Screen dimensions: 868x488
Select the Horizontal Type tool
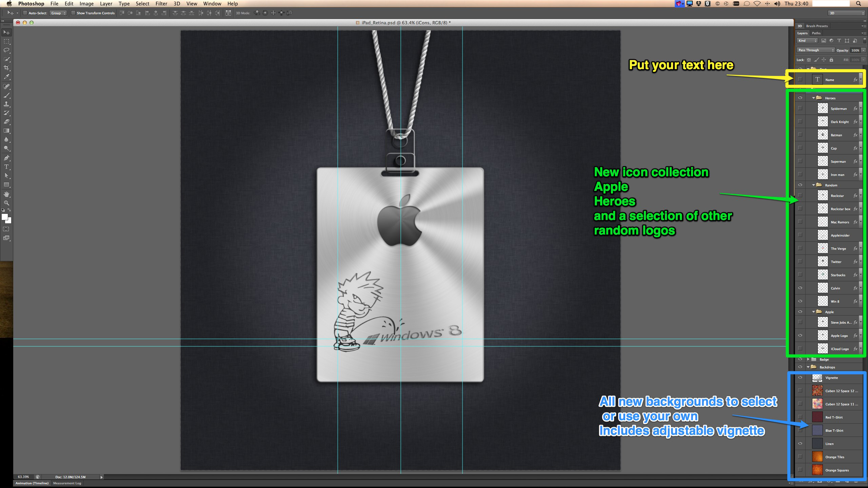click(x=6, y=167)
